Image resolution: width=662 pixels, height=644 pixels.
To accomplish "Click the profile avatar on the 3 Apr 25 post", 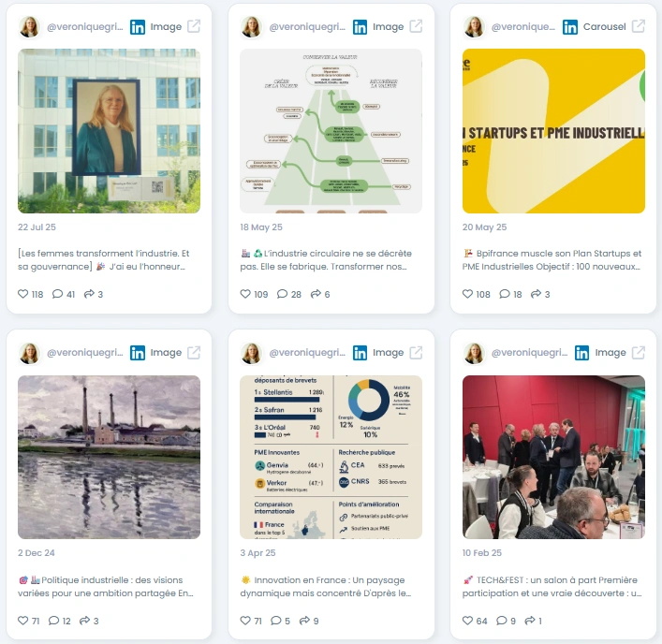I will click(252, 353).
